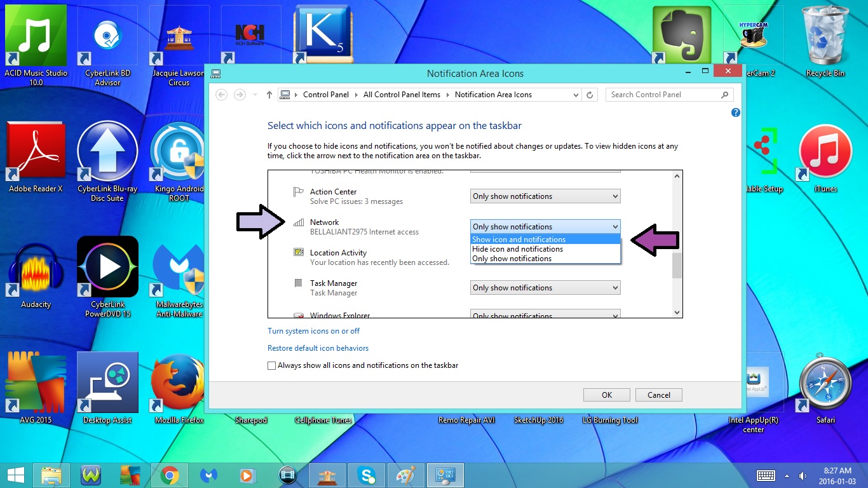This screenshot has width=868, height=488.
Task: Switch to Google Chrome on the taskbar
Action: pos(170,475)
